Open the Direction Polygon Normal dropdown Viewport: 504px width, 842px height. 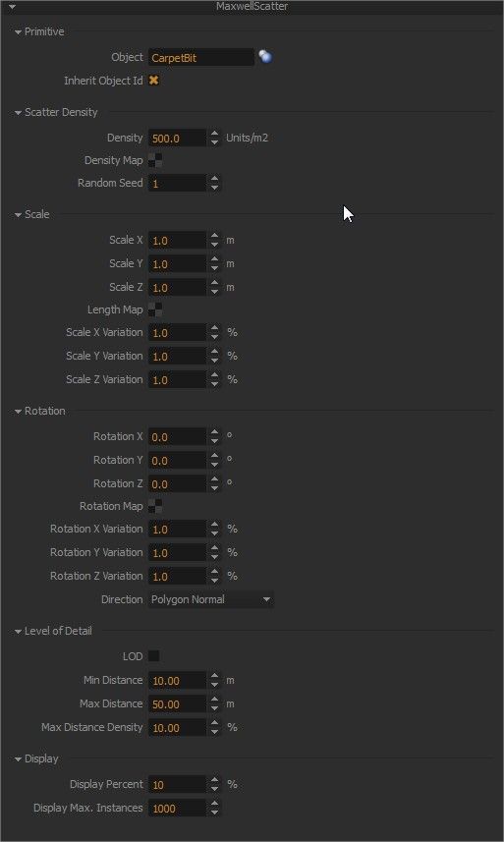pyautogui.click(x=211, y=599)
